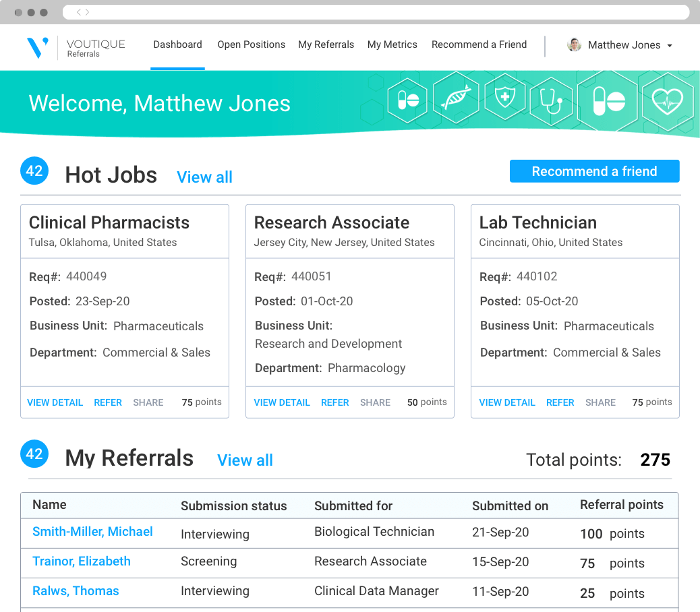Viewport: 700px width, 612px height.
Task: View detail for Research Associate job
Action: (282, 402)
